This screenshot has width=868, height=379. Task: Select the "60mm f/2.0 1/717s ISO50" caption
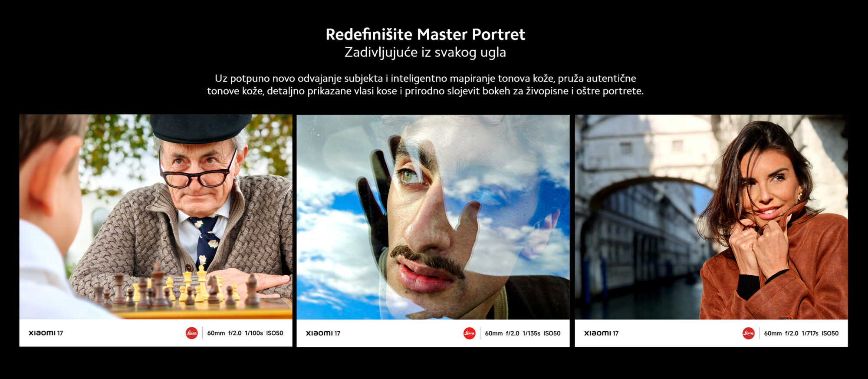801,333
